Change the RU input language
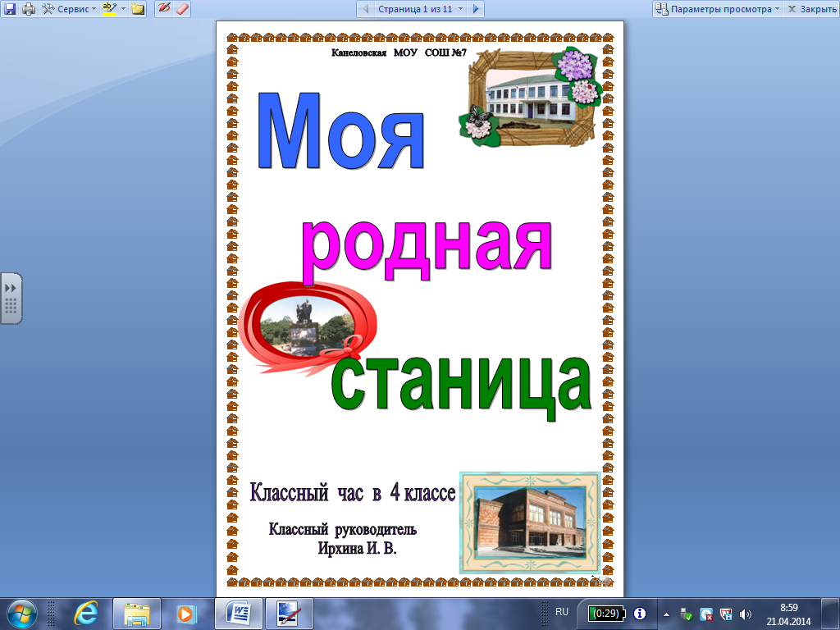The image size is (840, 630). 562,612
